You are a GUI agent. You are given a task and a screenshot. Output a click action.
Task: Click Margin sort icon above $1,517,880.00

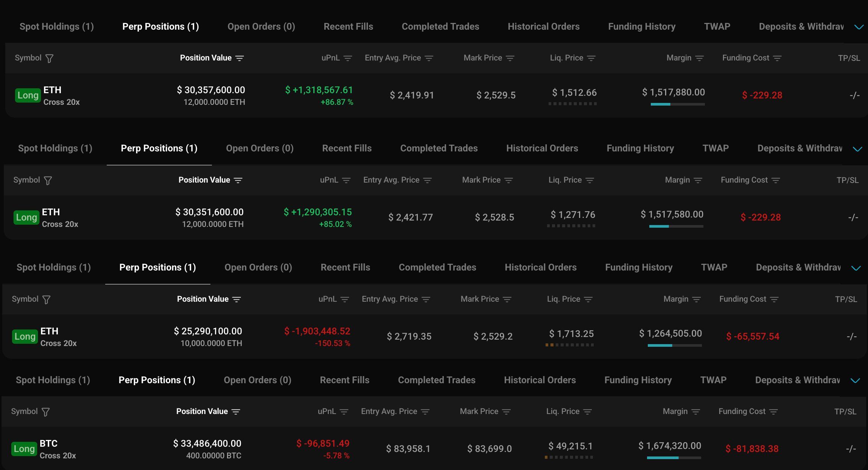699,58
